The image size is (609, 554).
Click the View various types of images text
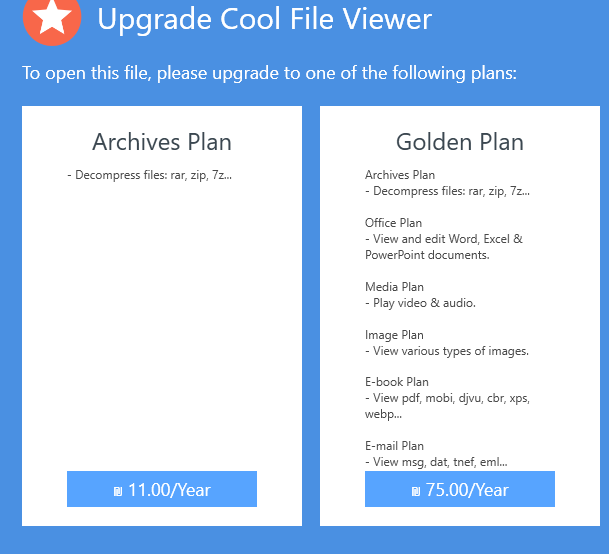pos(446,351)
